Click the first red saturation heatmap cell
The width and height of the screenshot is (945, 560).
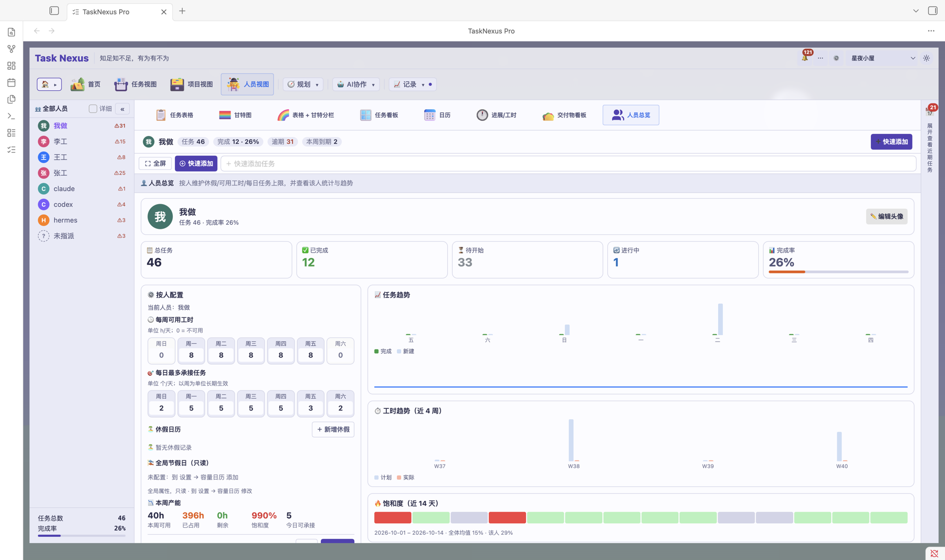click(393, 517)
